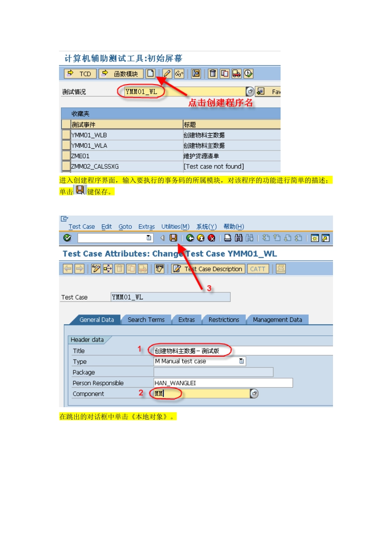Click the select-all box in table header

tap(66, 124)
